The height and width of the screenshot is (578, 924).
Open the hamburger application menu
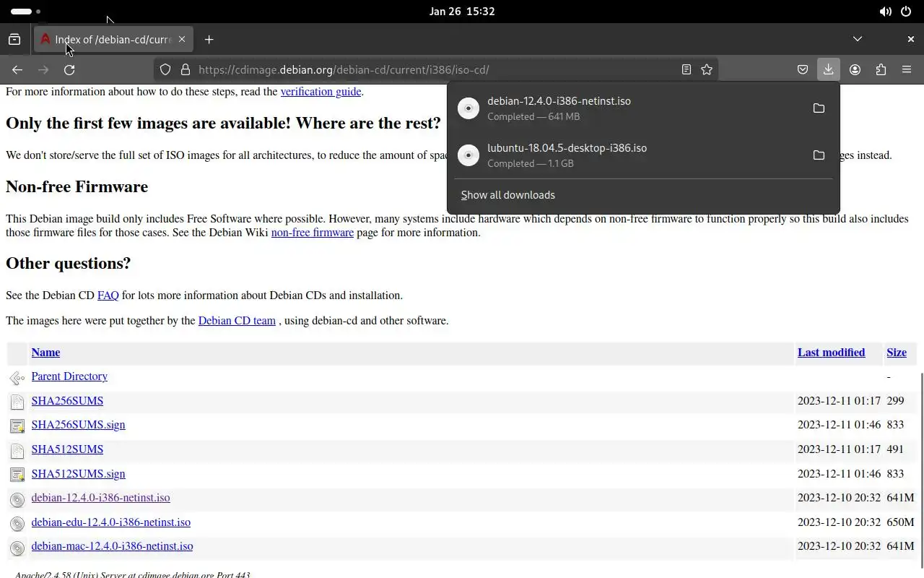point(907,69)
